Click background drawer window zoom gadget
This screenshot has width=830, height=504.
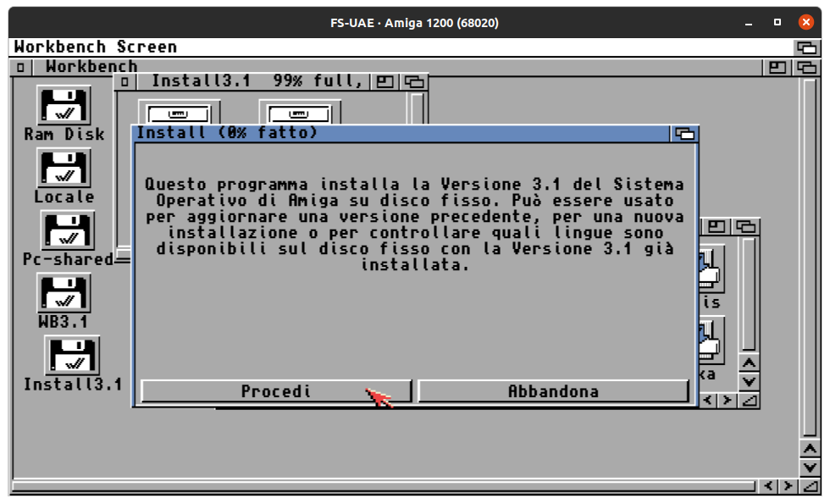click(717, 227)
